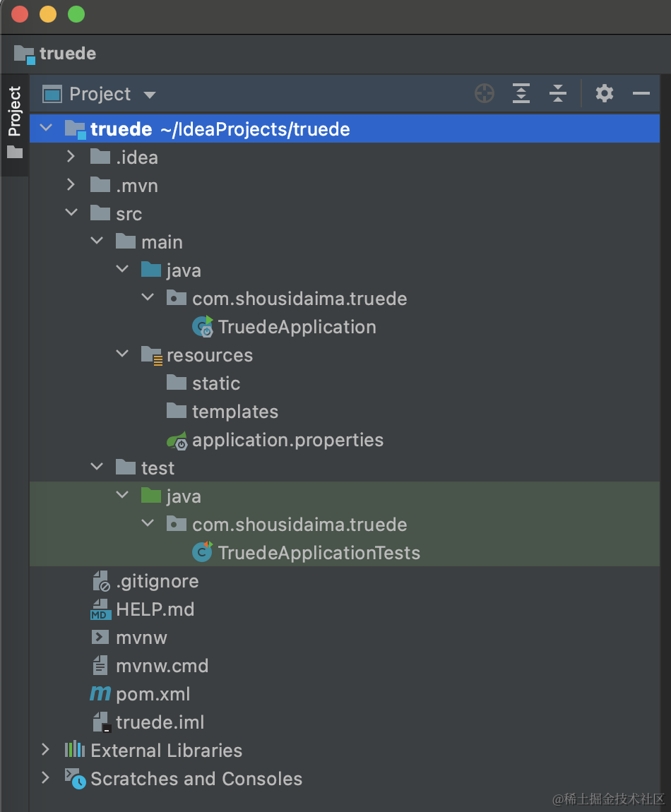Select the pom.xml file
The image size is (671, 812).
tap(153, 695)
